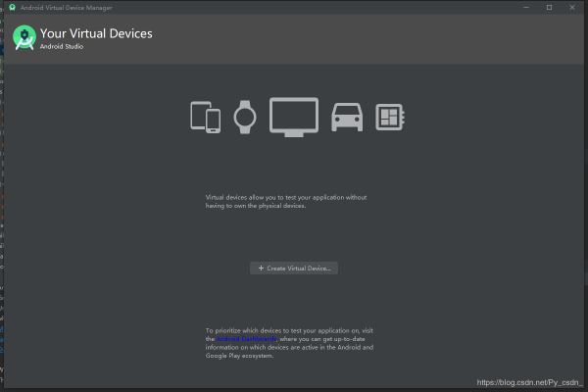Click the Android TV screen icon
This screenshot has height=392, width=588.
click(294, 117)
